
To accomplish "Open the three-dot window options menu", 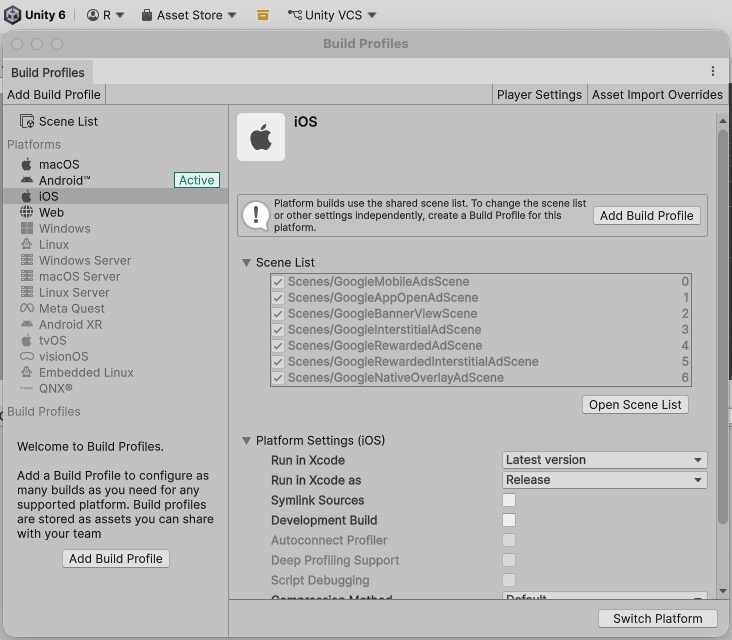I will [x=712, y=71].
